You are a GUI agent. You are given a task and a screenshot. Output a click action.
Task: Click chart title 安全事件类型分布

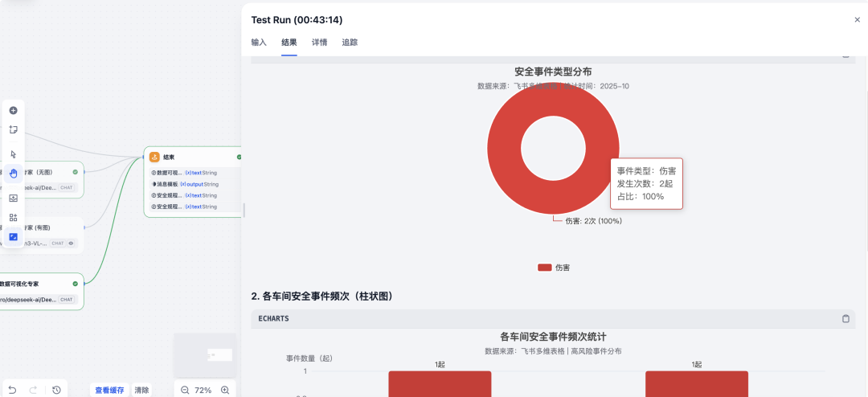pyautogui.click(x=553, y=72)
